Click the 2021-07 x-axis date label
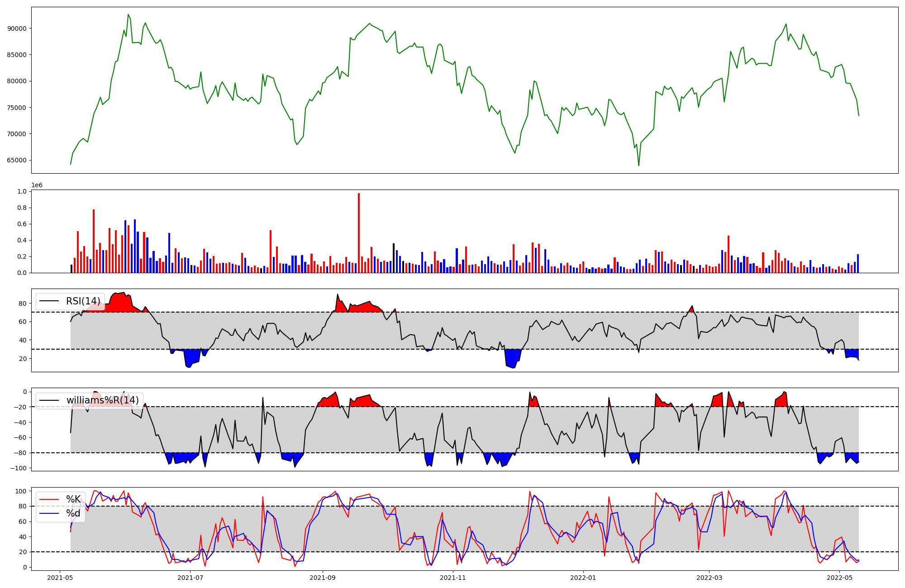 191,578
